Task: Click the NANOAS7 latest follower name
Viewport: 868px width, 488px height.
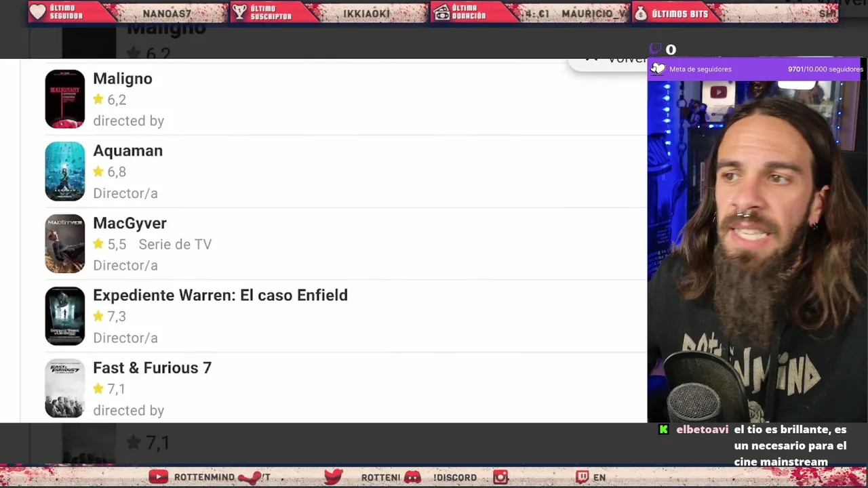Action: (167, 14)
